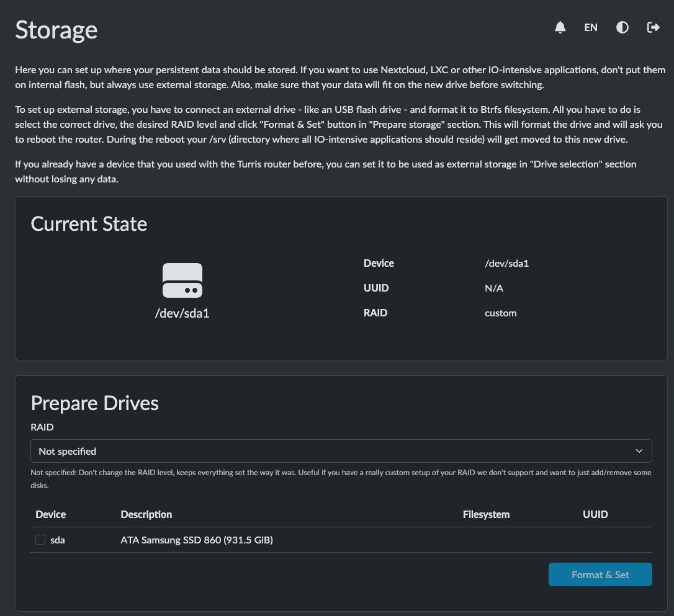
Task: Click the logout icon
Action: point(653,27)
